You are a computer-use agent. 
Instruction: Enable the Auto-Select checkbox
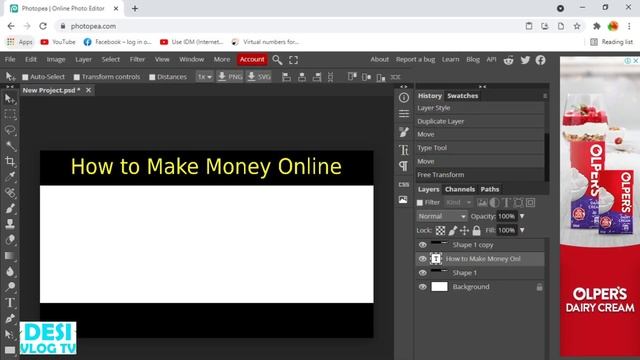click(25, 77)
